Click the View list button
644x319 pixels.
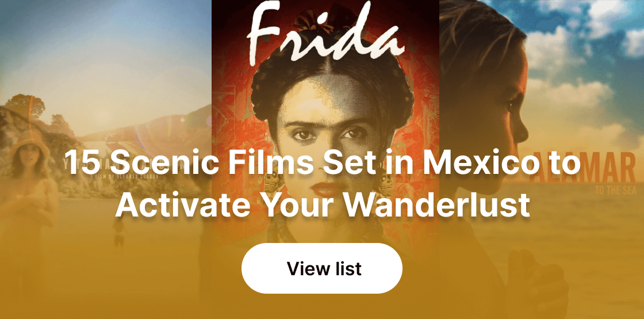pos(321,268)
